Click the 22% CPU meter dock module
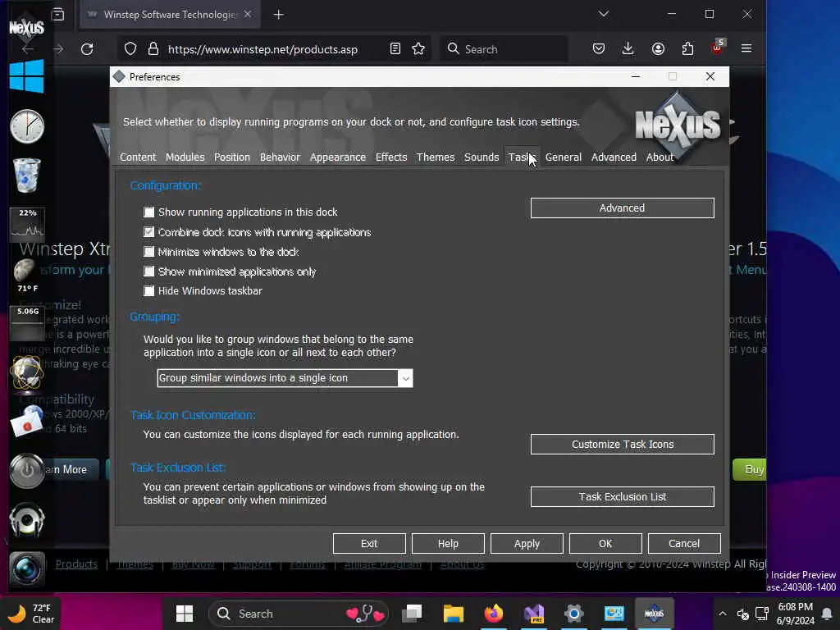Screen dimensions: 840x630 tap(27, 223)
